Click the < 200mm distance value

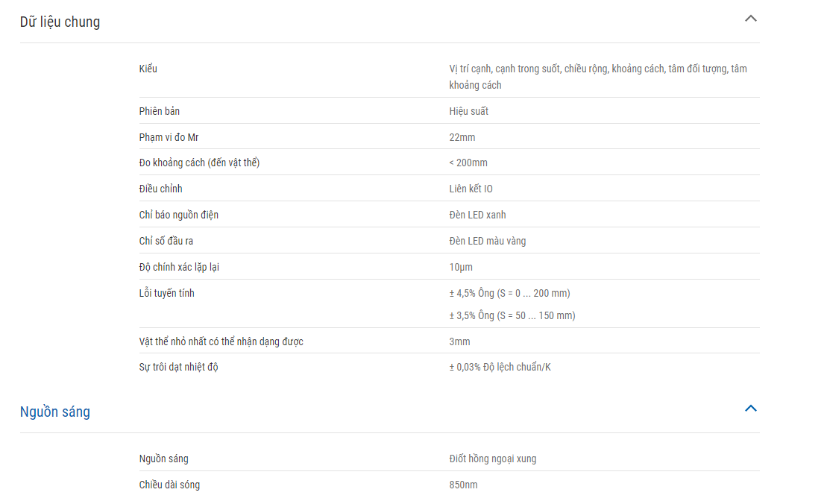(468, 163)
